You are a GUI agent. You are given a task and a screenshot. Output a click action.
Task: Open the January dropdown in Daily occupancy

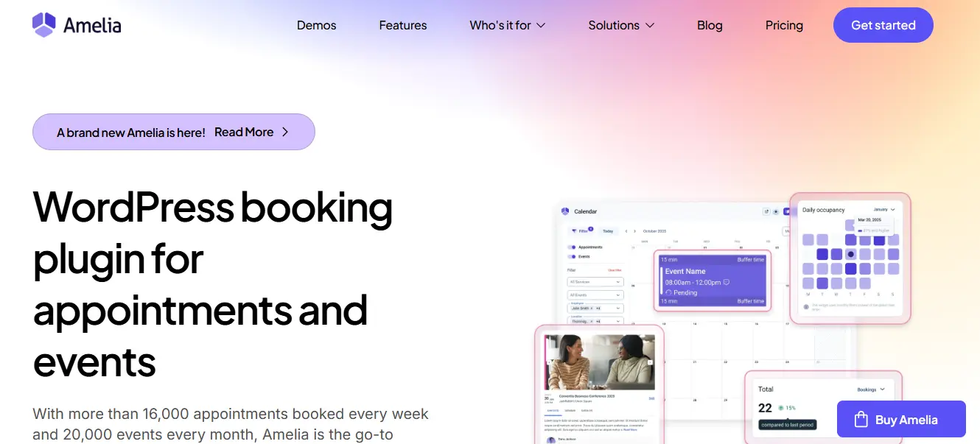(x=883, y=210)
